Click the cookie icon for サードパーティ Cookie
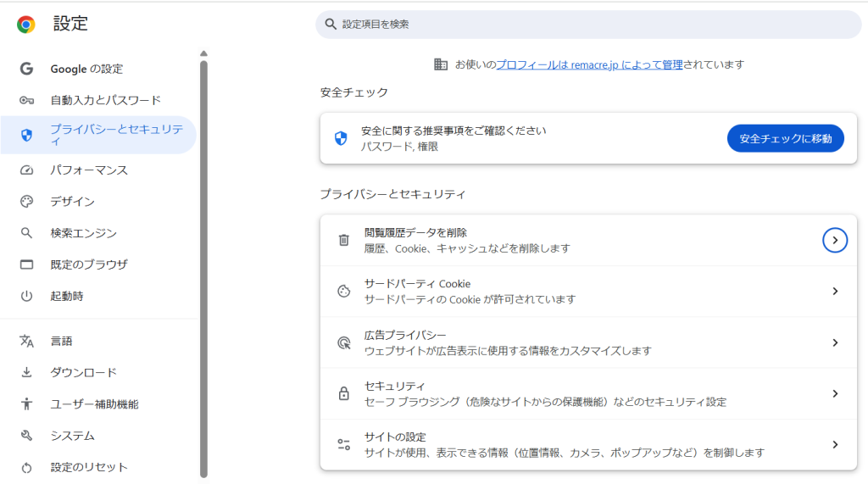The width and height of the screenshot is (868, 484). pyautogui.click(x=343, y=292)
